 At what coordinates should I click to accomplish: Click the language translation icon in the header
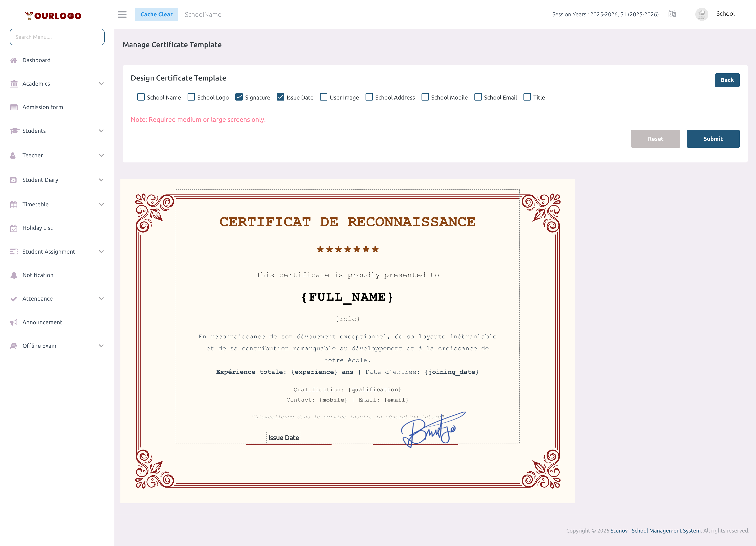point(672,14)
